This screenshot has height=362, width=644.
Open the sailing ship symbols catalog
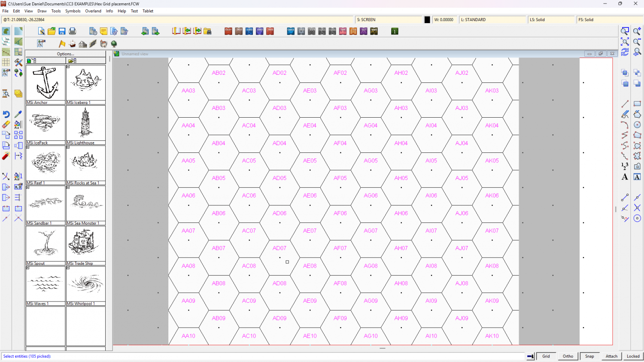(x=73, y=44)
